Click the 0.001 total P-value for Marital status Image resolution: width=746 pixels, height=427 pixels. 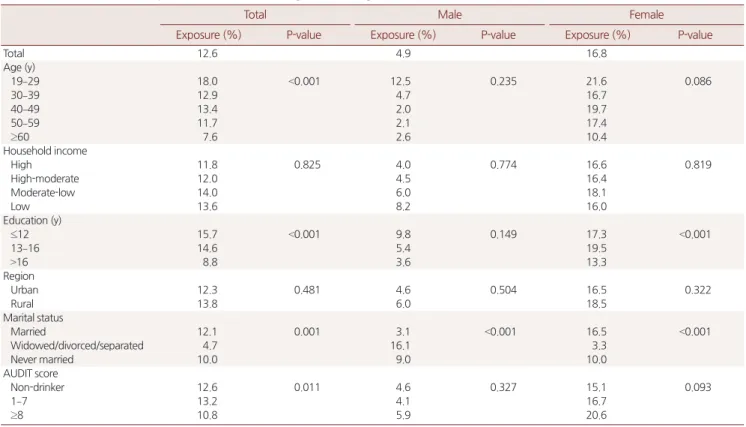tap(307, 331)
